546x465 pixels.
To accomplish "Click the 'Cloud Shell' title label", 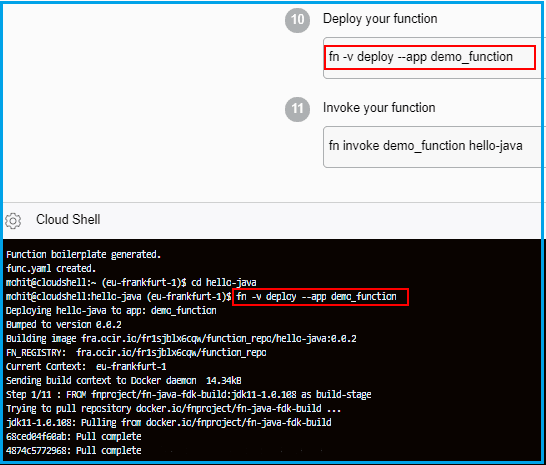I will point(68,219).
